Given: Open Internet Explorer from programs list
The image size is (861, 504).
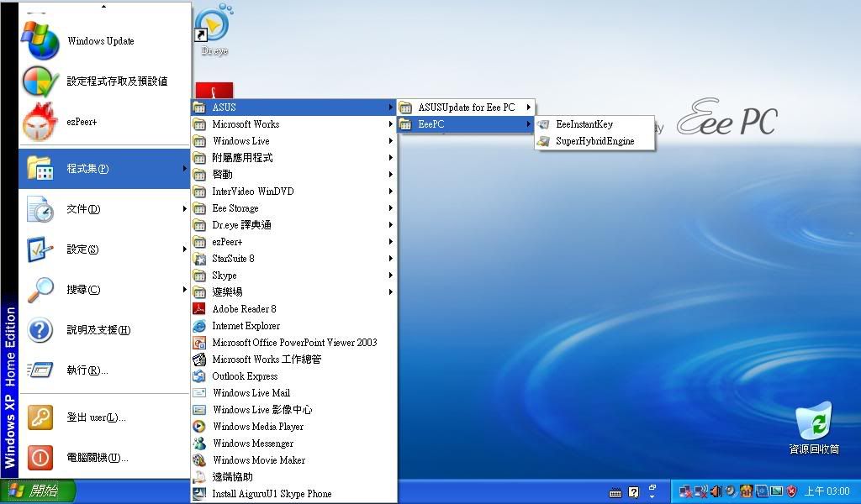Looking at the screenshot, I should 246,326.
